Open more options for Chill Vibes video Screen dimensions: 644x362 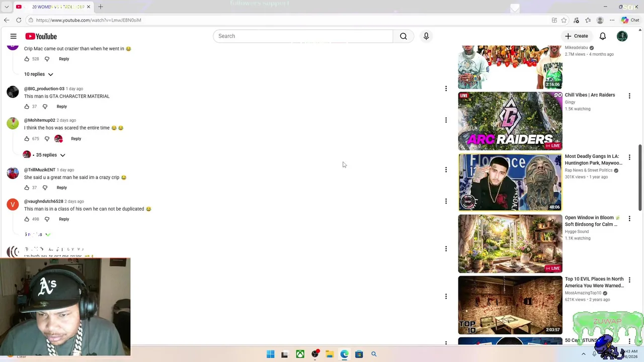629,96
